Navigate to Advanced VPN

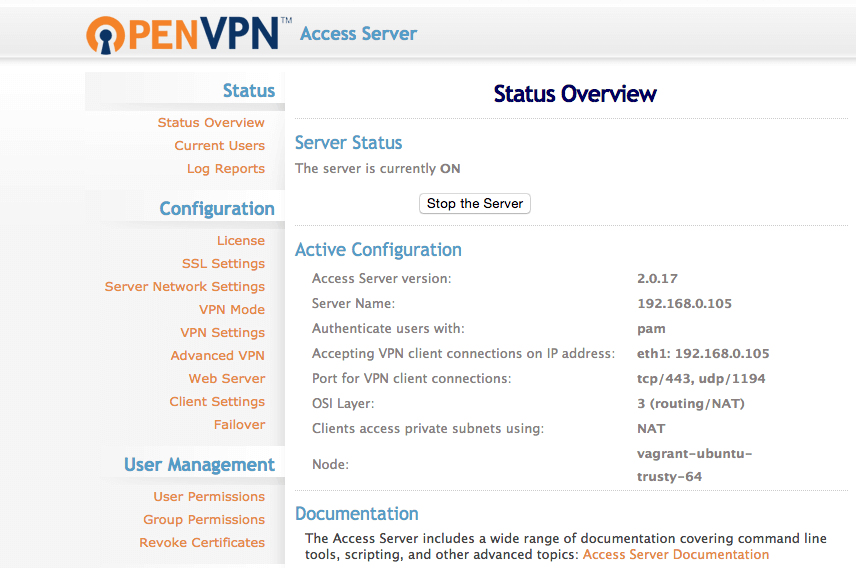217,356
